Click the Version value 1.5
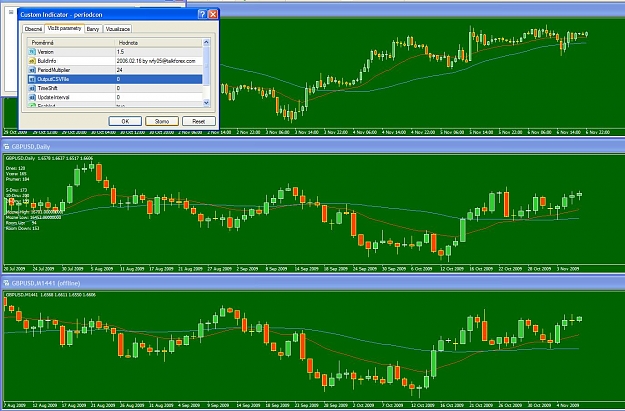 pyautogui.click(x=120, y=52)
